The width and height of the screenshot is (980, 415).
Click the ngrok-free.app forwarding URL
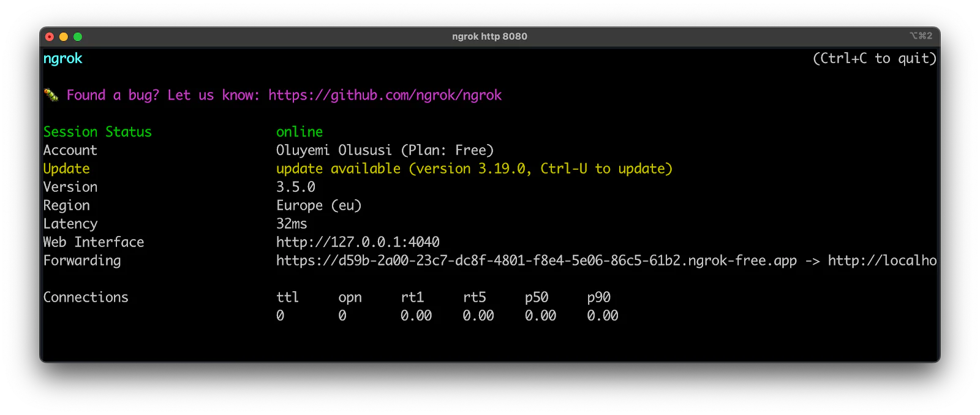[x=536, y=261]
